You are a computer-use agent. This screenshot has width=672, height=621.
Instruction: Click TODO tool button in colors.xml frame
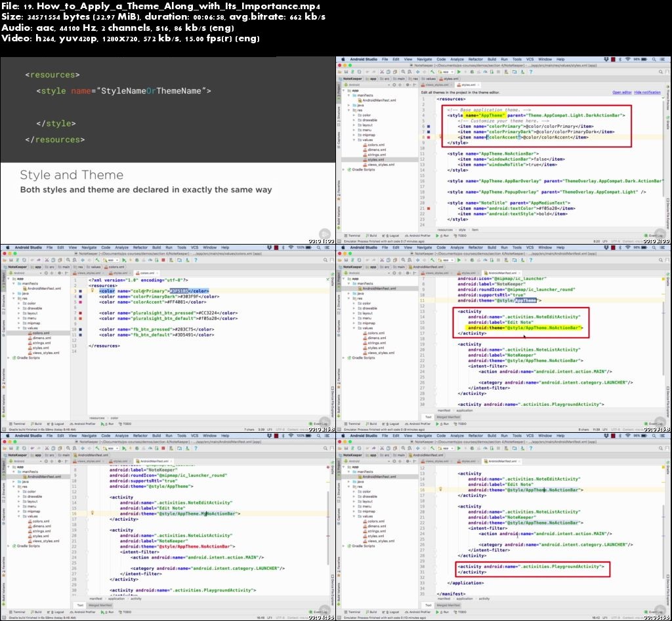pos(125,424)
